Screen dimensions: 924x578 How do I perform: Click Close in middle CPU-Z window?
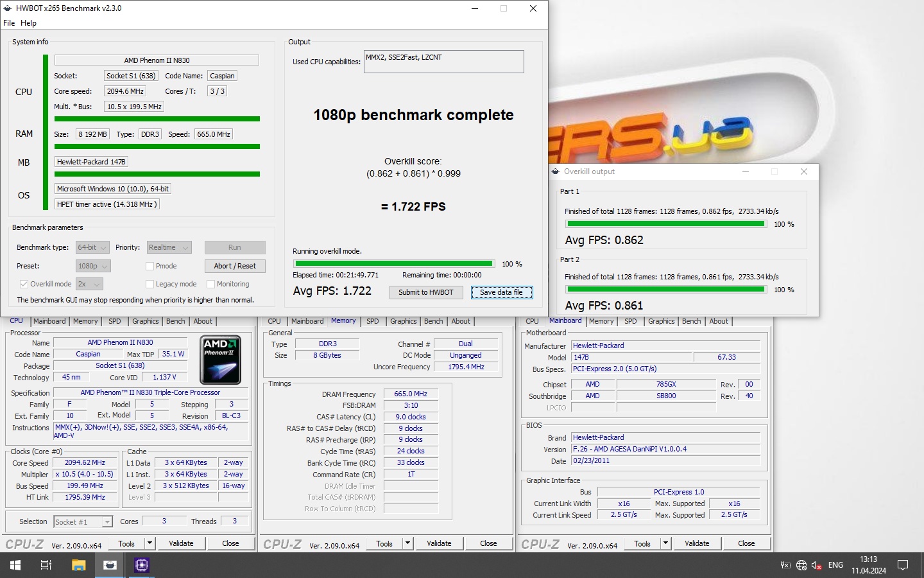pyautogui.click(x=488, y=543)
